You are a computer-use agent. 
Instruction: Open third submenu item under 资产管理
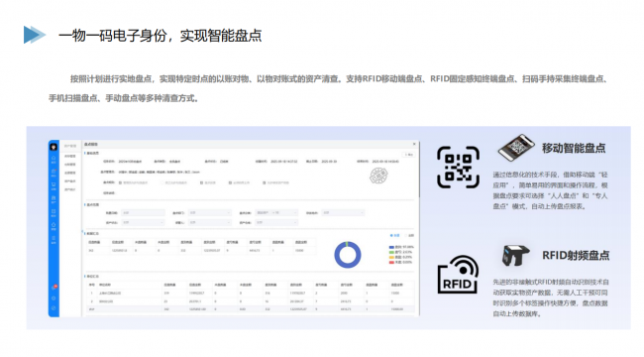pyautogui.click(x=69, y=173)
